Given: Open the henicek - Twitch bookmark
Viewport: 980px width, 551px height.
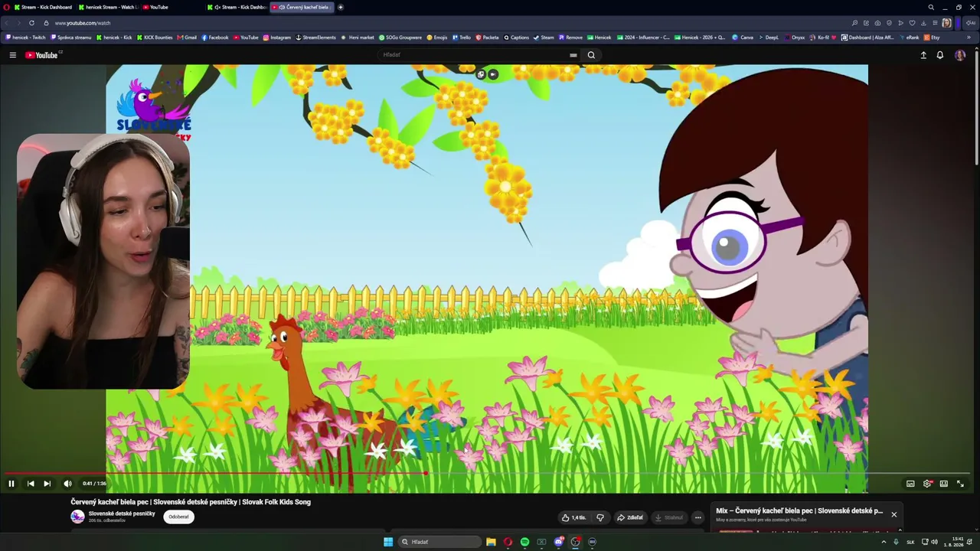Looking at the screenshot, I should click(26, 37).
